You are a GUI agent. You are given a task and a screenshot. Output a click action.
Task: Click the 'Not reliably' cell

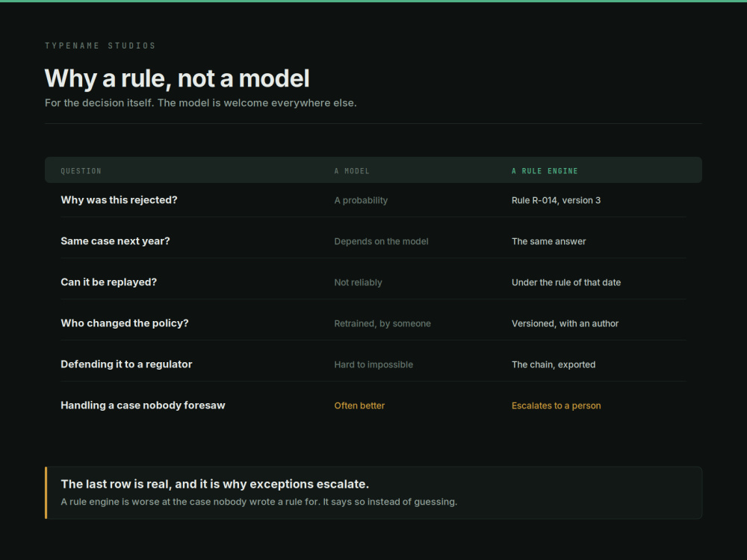point(358,282)
